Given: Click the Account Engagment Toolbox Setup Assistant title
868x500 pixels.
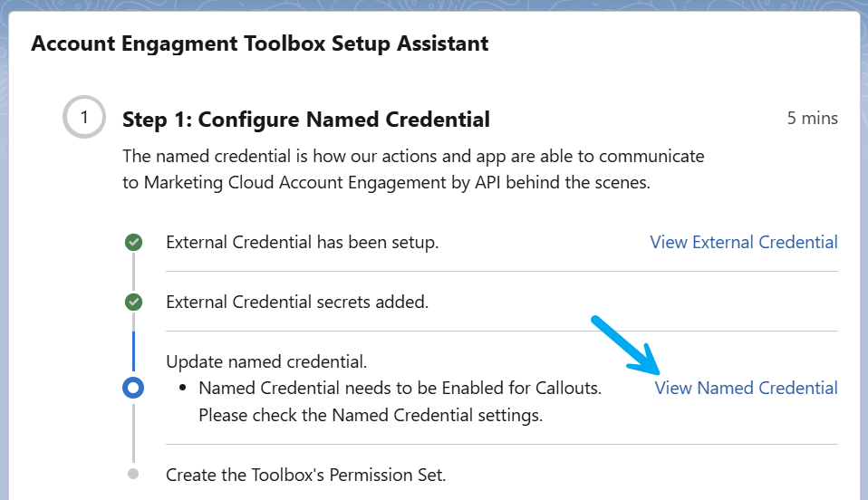Looking at the screenshot, I should click(260, 43).
